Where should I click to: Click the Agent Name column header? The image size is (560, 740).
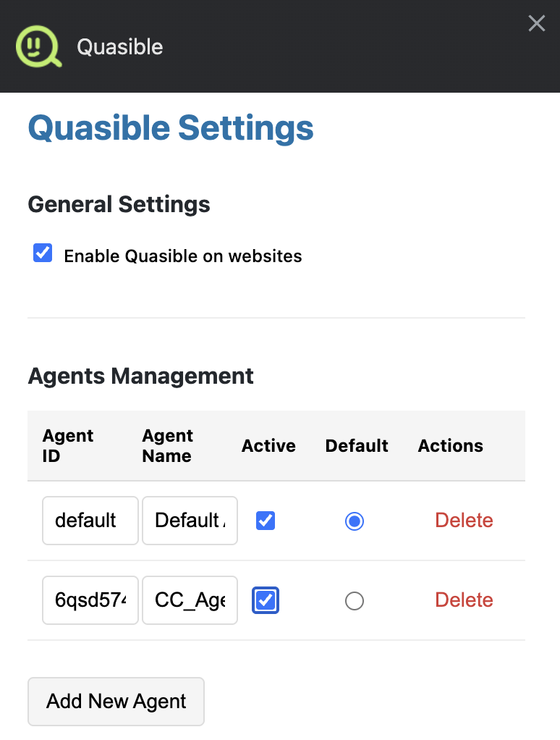click(x=167, y=445)
